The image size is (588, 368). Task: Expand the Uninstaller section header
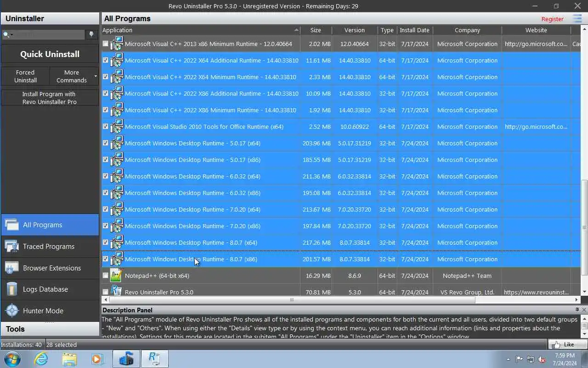50,18
